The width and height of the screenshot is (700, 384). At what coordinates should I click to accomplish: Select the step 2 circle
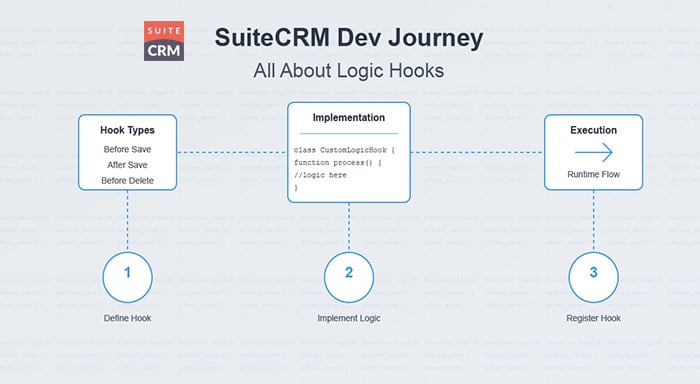[x=349, y=277]
